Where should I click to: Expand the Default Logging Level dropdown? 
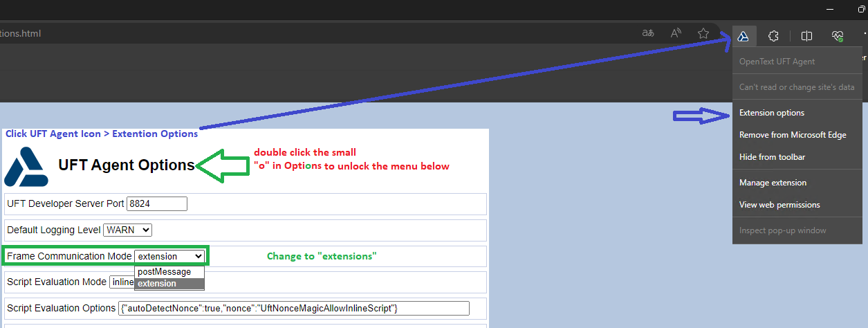pos(127,230)
